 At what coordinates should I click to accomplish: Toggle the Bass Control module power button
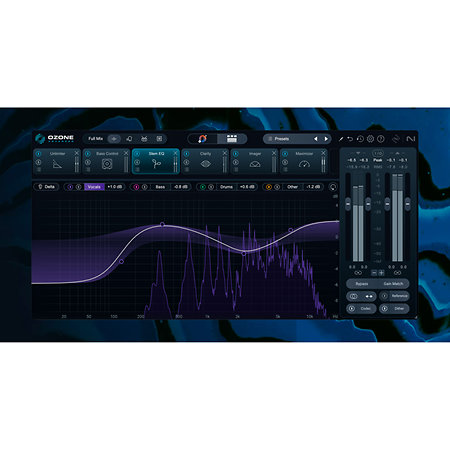(88, 154)
